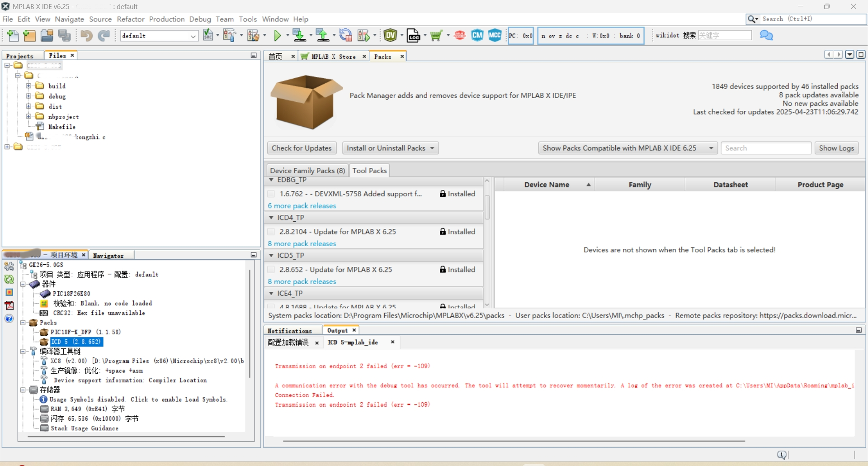Collapse the ICD5_TP section

pos(270,256)
